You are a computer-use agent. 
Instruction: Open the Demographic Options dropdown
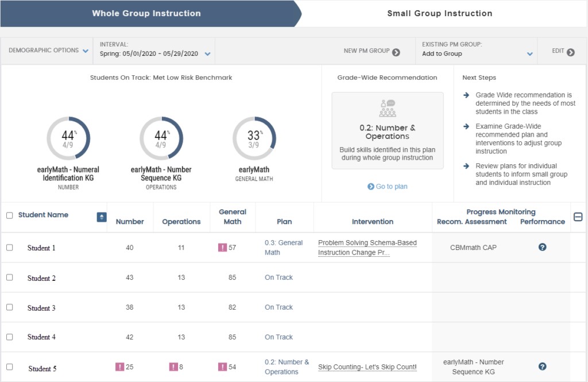pos(46,51)
